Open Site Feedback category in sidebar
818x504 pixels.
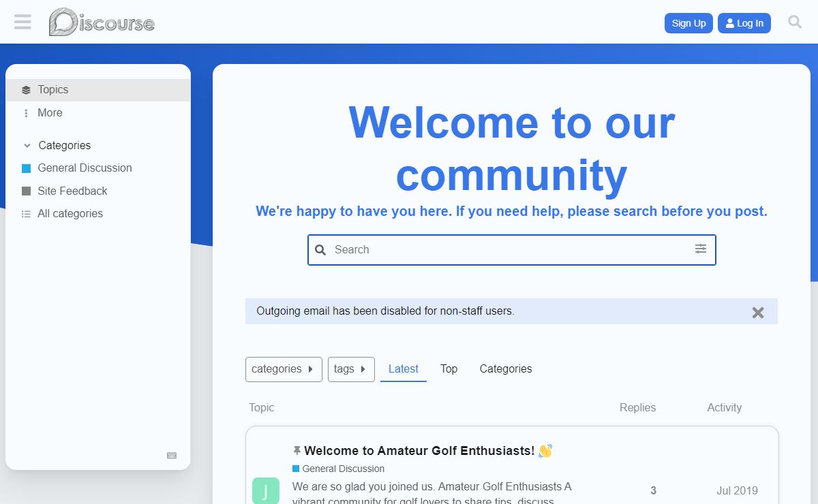click(x=98, y=191)
